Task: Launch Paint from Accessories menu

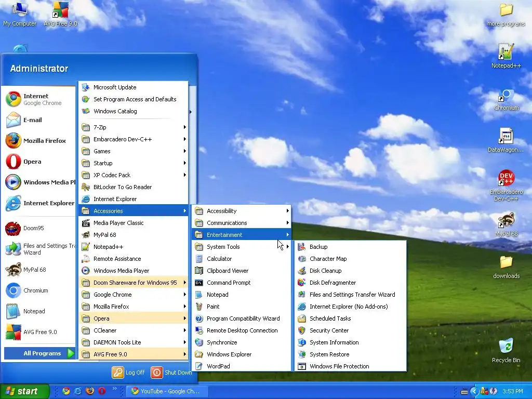Action: click(x=242, y=307)
